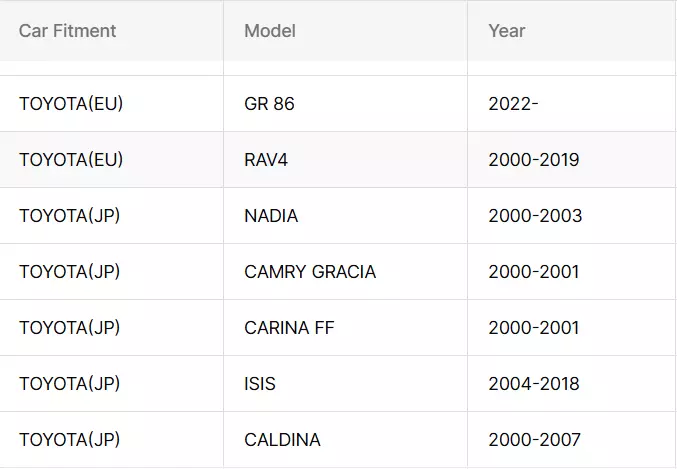Screen dimensions: 677x469
Task: Click the Car Fitment column header
Action: click(x=111, y=31)
